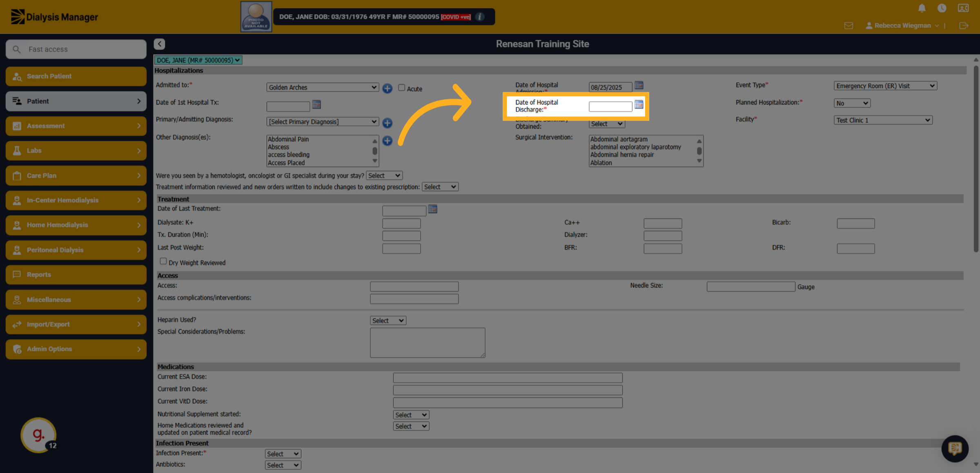Click the patient photo thumbnail
This screenshot has width=980, height=473.
[x=256, y=16]
